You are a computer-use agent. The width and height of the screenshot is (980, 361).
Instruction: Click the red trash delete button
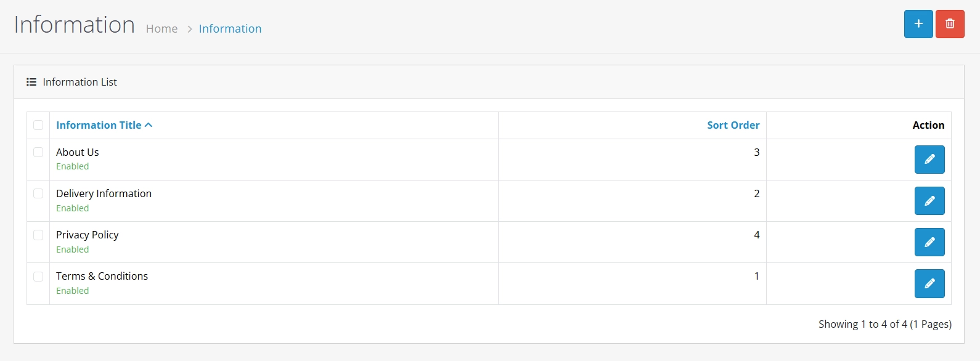[950, 24]
